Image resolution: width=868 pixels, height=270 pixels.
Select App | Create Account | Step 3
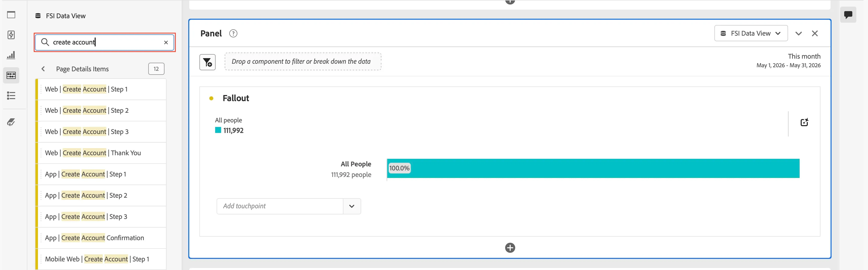point(101,216)
